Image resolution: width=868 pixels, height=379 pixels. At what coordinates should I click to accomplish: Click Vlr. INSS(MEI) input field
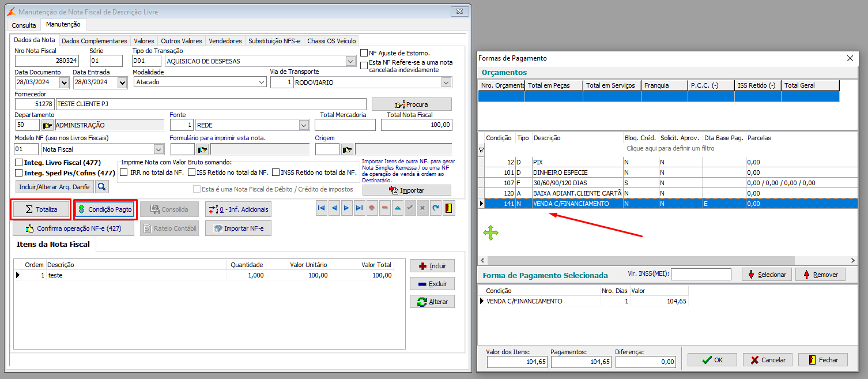(701, 275)
